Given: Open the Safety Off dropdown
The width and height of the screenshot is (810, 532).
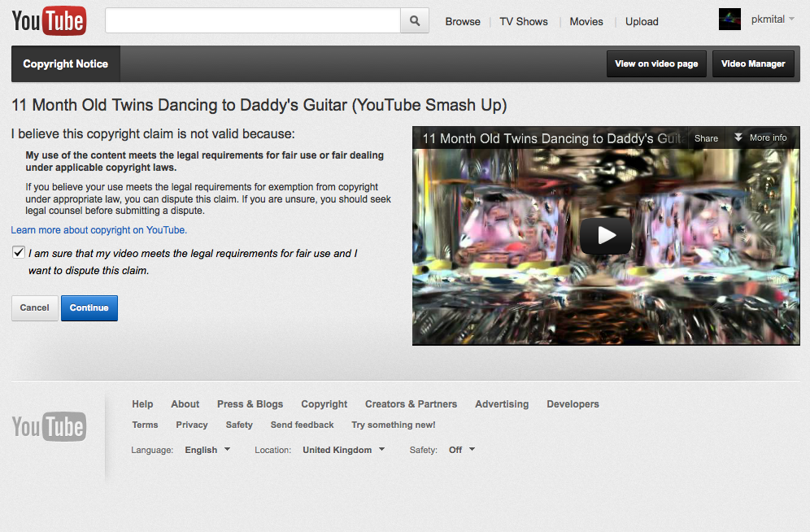Looking at the screenshot, I should [x=462, y=450].
